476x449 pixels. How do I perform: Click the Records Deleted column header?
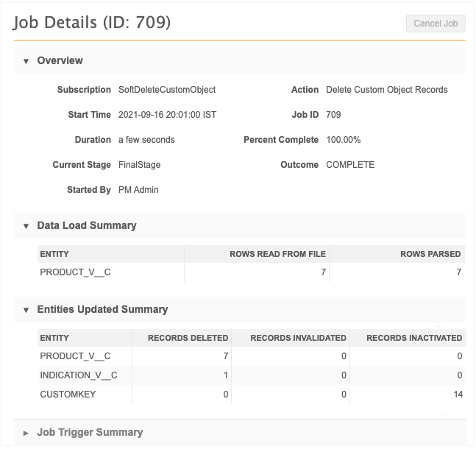pyautogui.click(x=188, y=338)
